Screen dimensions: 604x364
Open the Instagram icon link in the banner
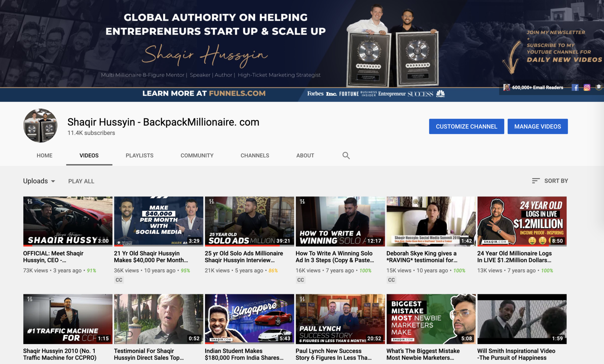pyautogui.click(x=587, y=88)
